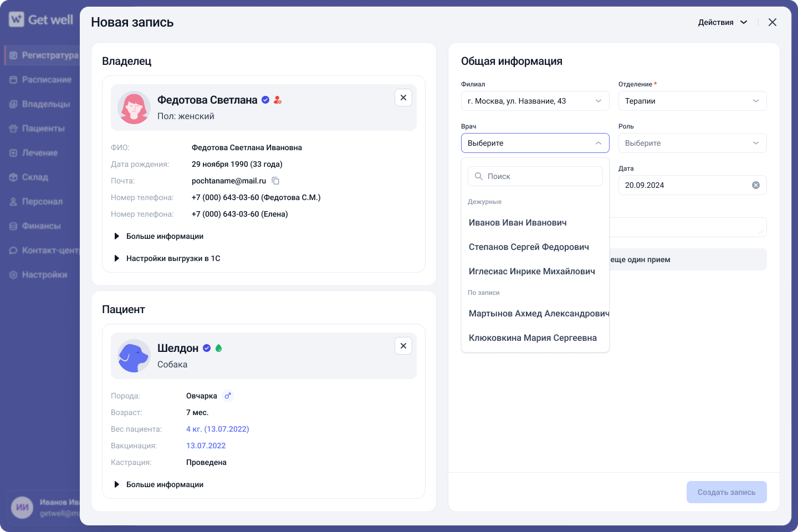
Task: Click green drop icon by Шелдон
Action: point(218,348)
